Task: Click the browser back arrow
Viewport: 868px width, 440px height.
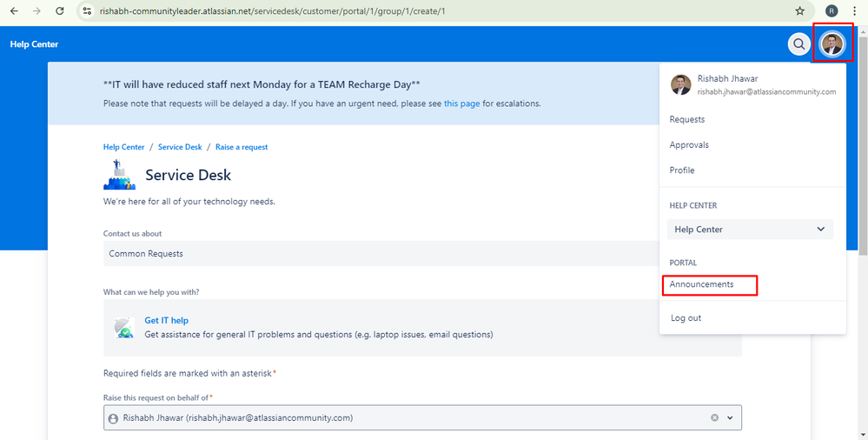Action: click(14, 11)
